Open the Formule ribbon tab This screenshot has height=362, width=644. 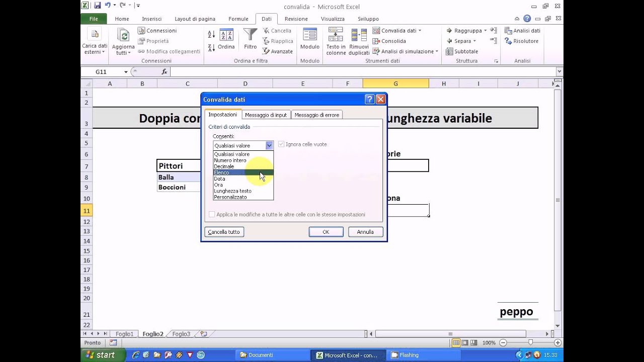[x=238, y=19]
